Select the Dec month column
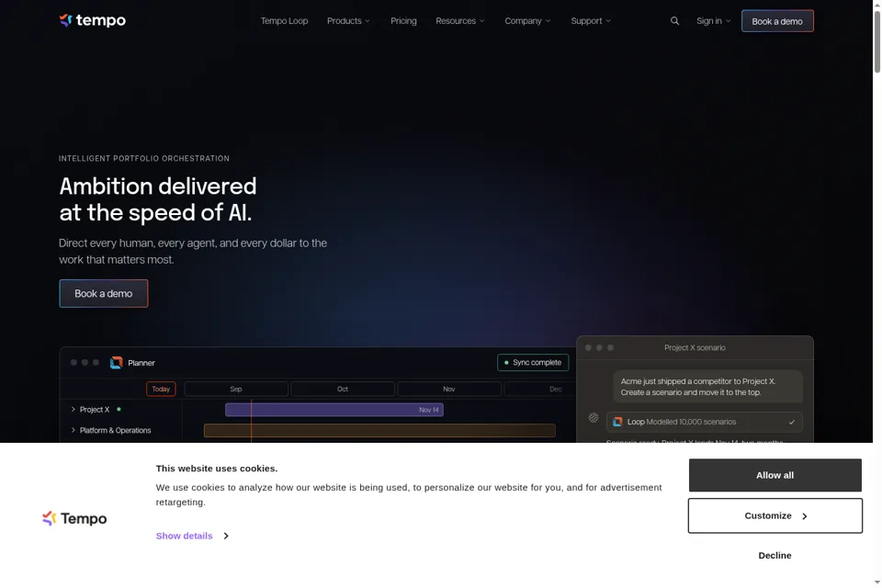This screenshot has width=882, height=588. point(540,389)
